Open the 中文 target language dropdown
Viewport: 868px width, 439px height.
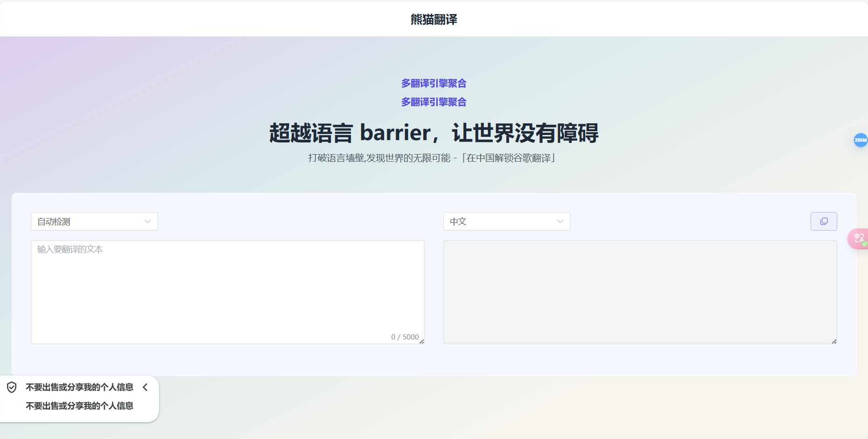tap(506, 221)
